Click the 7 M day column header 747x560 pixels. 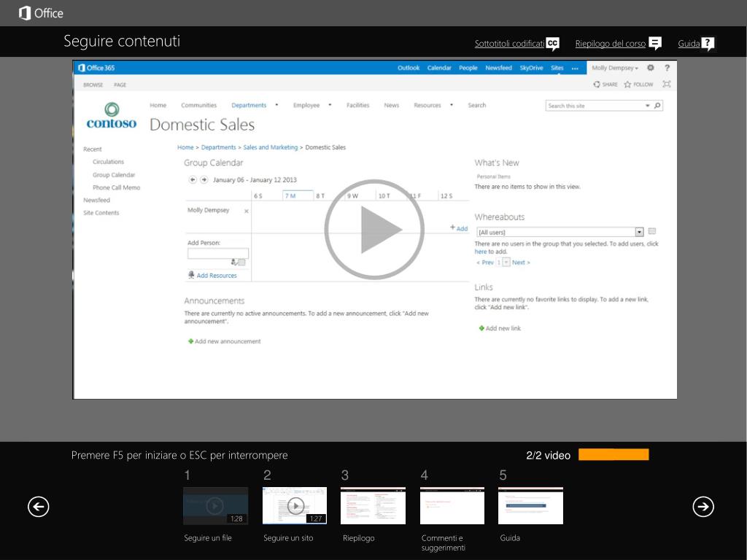298,195
